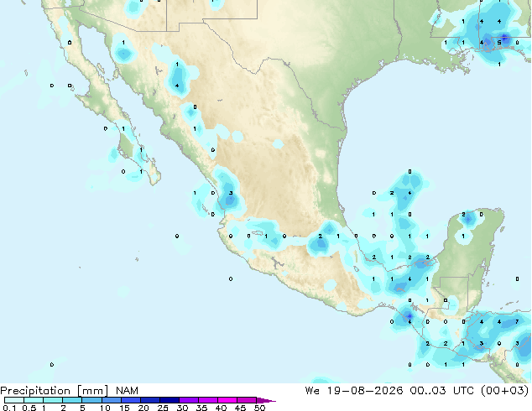The image size is (532, 411).
Task: Click the 00..03 UTC time range
Action: click(x=429, y=391)
